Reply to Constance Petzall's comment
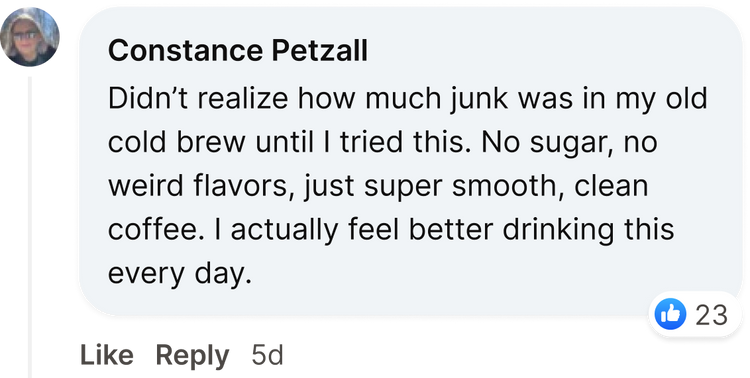 [192, 356]
